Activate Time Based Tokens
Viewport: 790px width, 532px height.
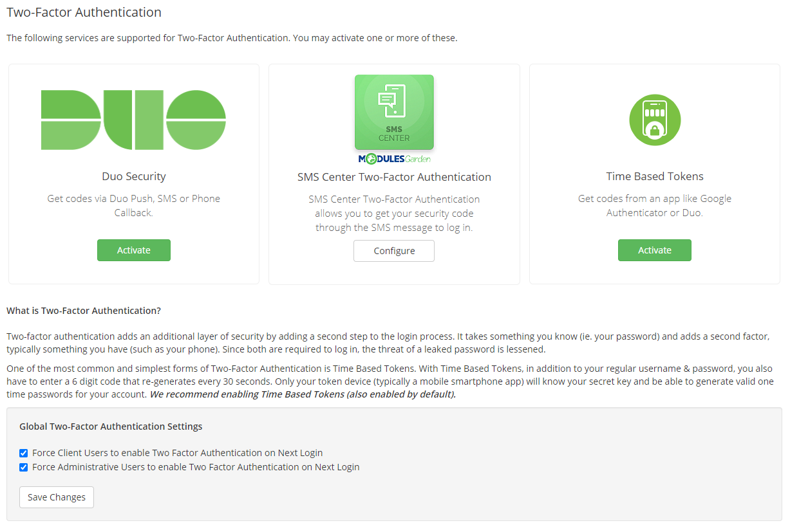coord(654,250)
